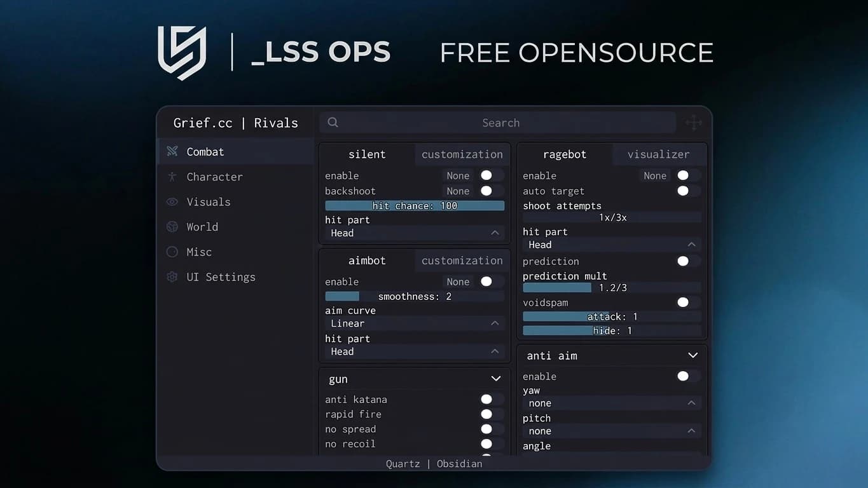
Task: Collapse the anti aim section chevron
Action: [x=693, y=355]
